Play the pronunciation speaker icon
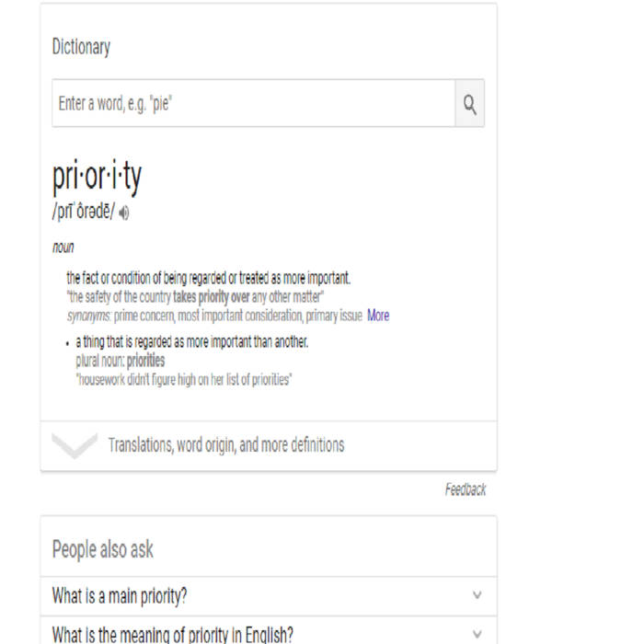644x644 pixels. click(124, 213)
